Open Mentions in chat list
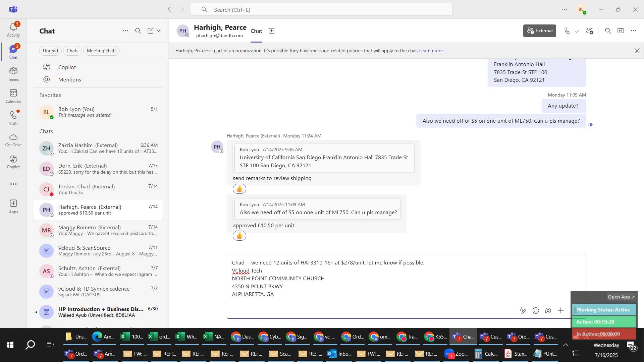 pos(98,79)
